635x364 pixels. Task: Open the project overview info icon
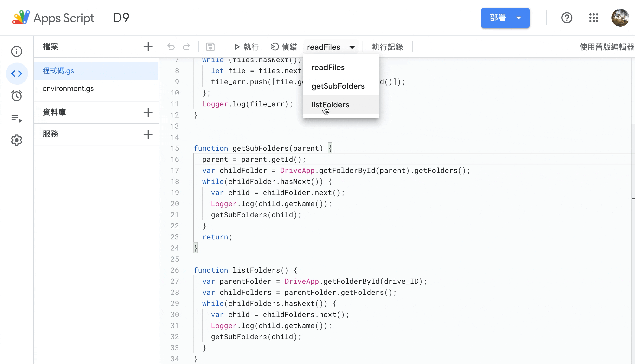point(16,51)
